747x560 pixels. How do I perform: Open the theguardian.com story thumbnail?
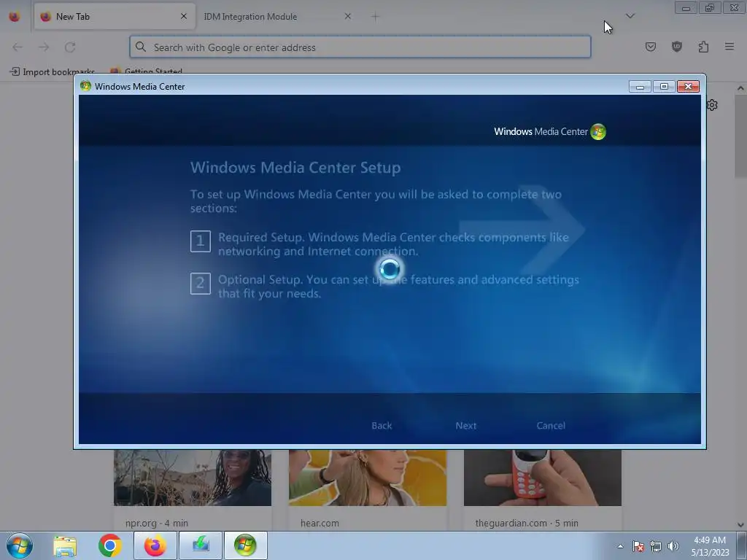[543, 478]
